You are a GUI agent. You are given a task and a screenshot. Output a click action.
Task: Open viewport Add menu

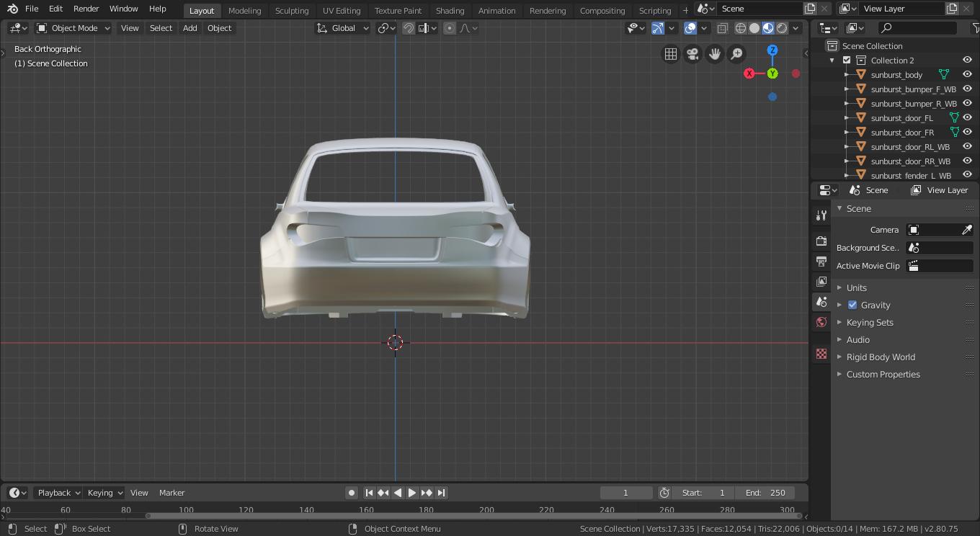[190, 28]
